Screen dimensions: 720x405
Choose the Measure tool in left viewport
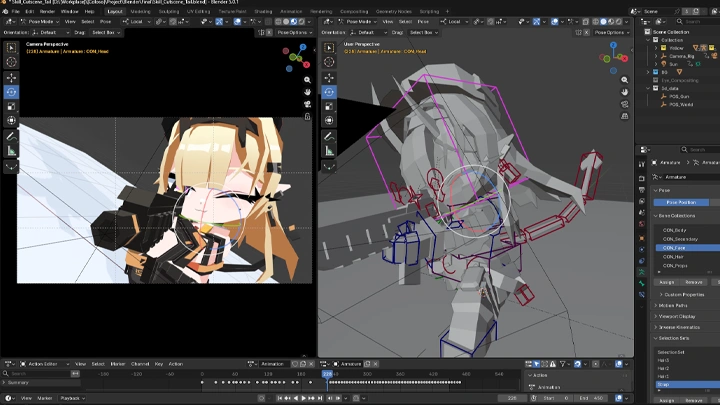pyautogui.click(x=11, y=151)
